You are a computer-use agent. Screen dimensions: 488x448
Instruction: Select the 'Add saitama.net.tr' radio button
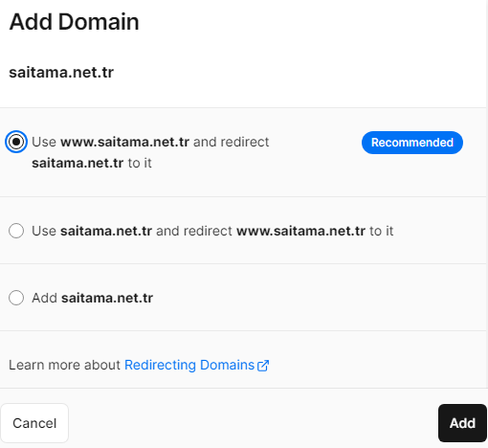point(16,298)
